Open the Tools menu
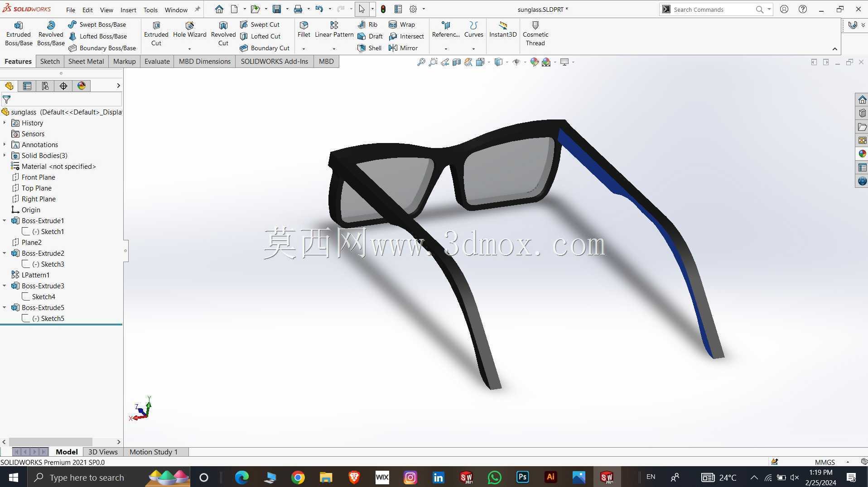This screenshot has height=487, width=868. pos(150,10)
